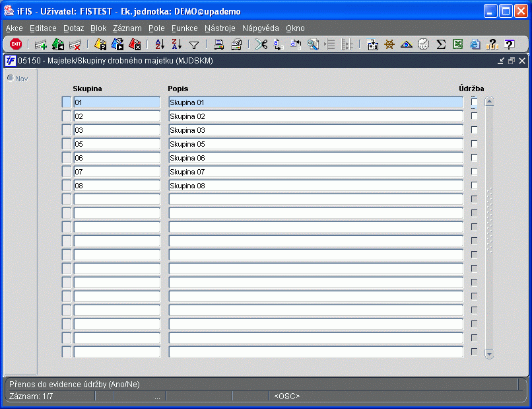Screen dimensions: 532x409
Task: Click the Popis field 'Skupina 06'
Action: [x=316, y=158]
